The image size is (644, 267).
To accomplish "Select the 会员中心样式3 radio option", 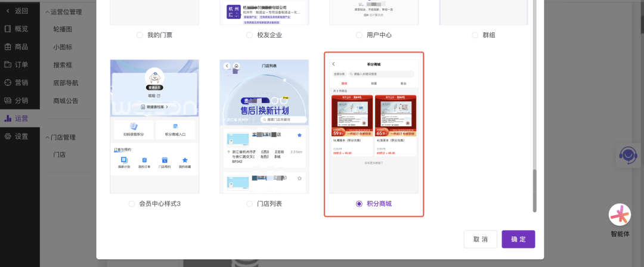I will pos(131,204).
